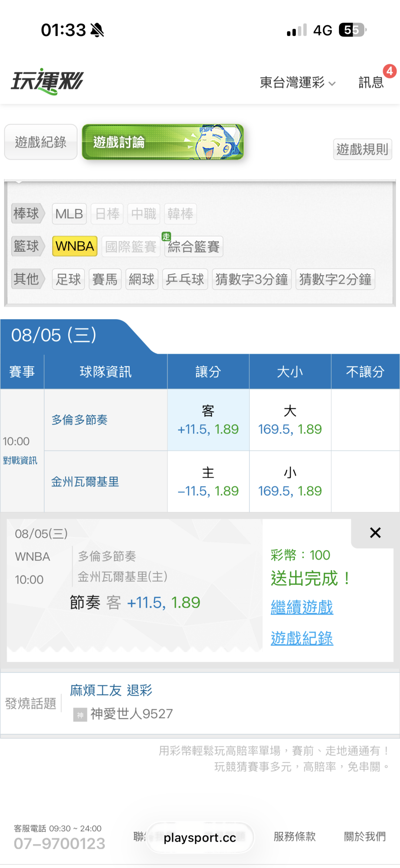Screen dimensions: 400x868
Task: Open the 遊戲紀錄 button at top
Action: (41, 142)
